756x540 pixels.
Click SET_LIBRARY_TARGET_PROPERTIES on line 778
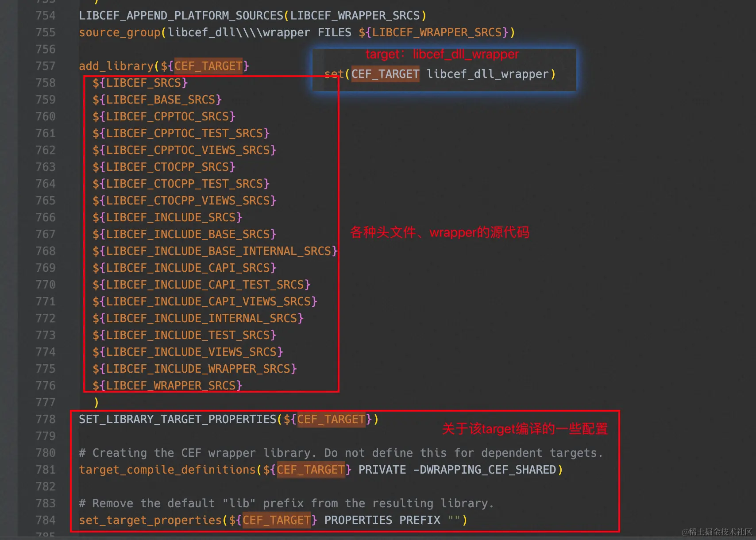(177, 419)
